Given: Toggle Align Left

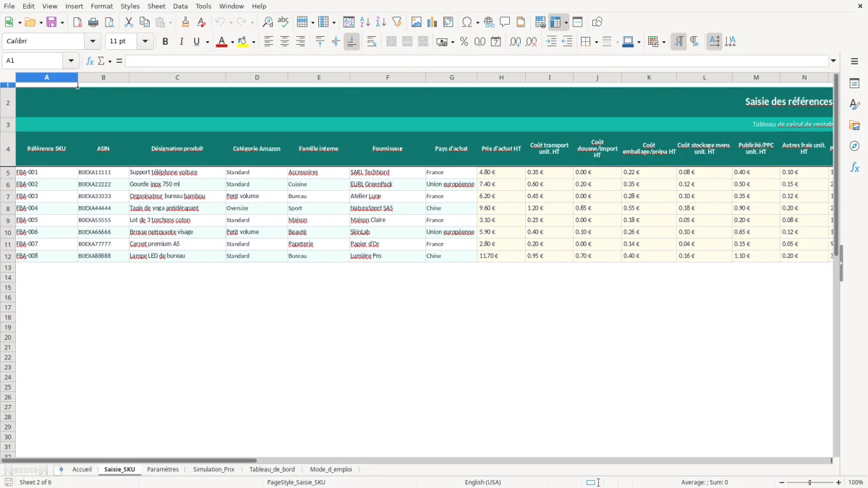Looking at the screenshot, I should point(269,42).
